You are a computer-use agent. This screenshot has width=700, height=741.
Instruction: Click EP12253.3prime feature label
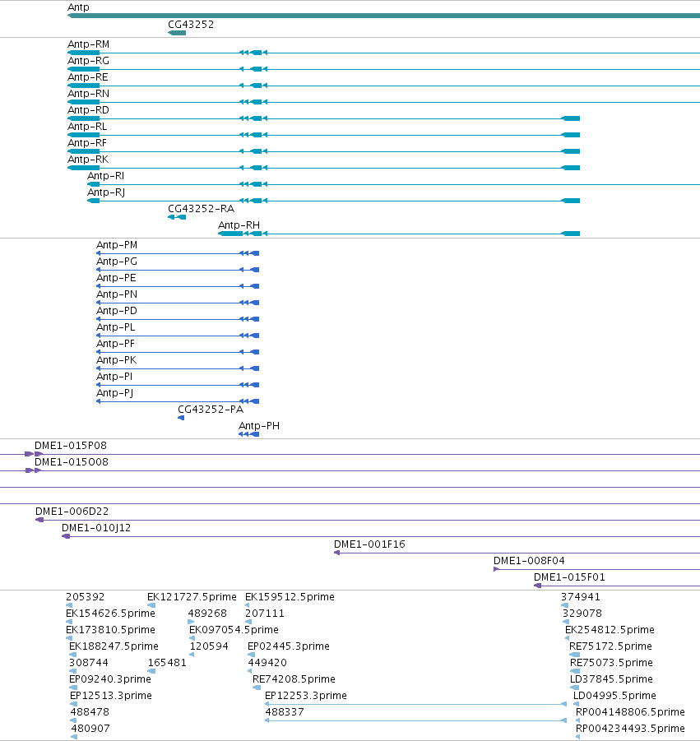306,696
